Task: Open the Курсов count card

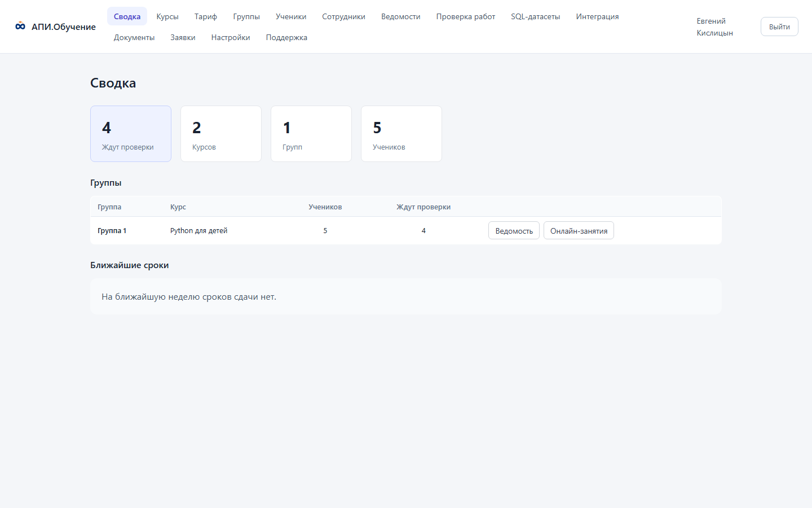Action: click(221, 134)
